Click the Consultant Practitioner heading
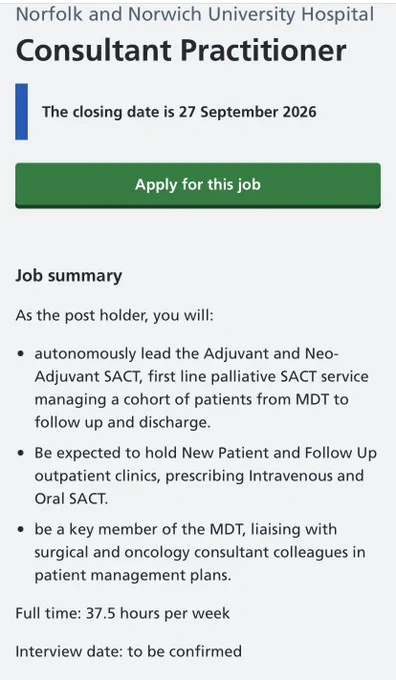396x680 pixels. 181,51
